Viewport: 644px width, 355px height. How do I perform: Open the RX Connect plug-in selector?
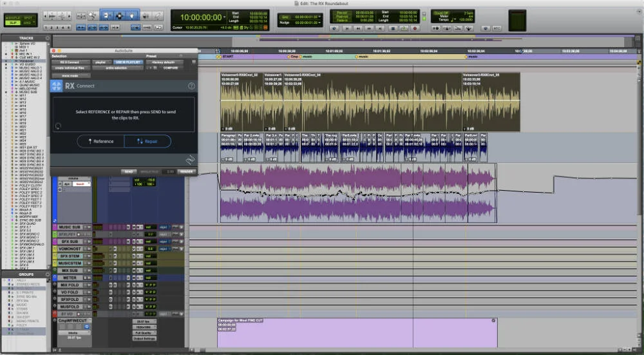(71, 62)
